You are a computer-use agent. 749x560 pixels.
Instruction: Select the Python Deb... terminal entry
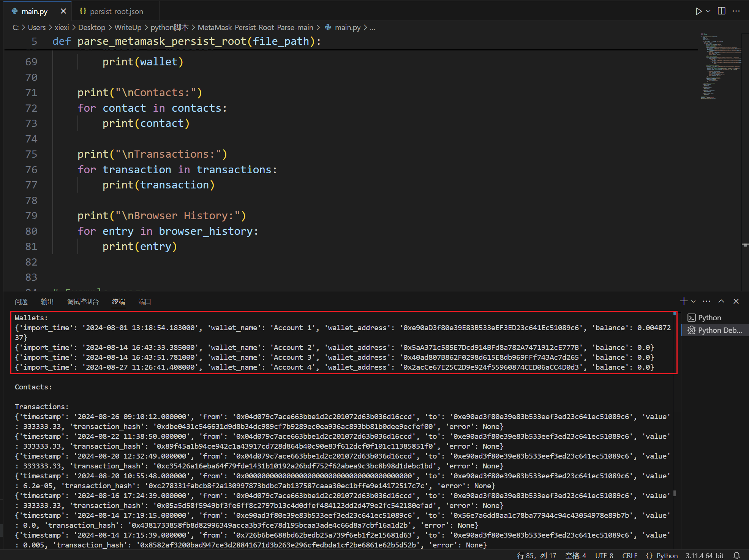coord(715,330)
